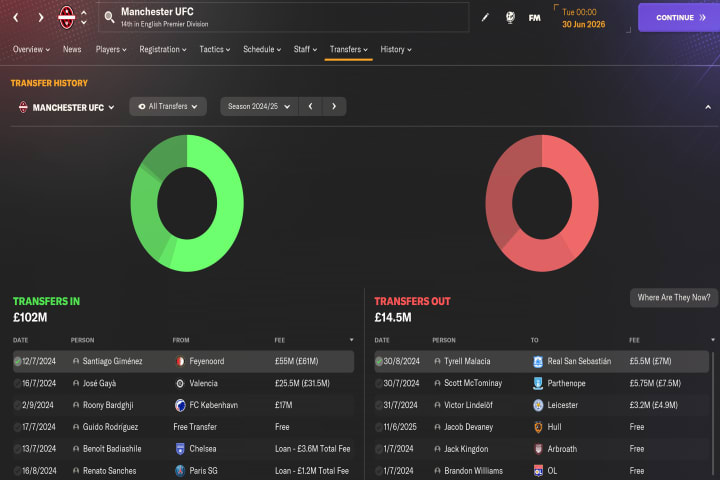Click Arbroath club badge
The image size is (720, 480).
click(x=538, y=449)
